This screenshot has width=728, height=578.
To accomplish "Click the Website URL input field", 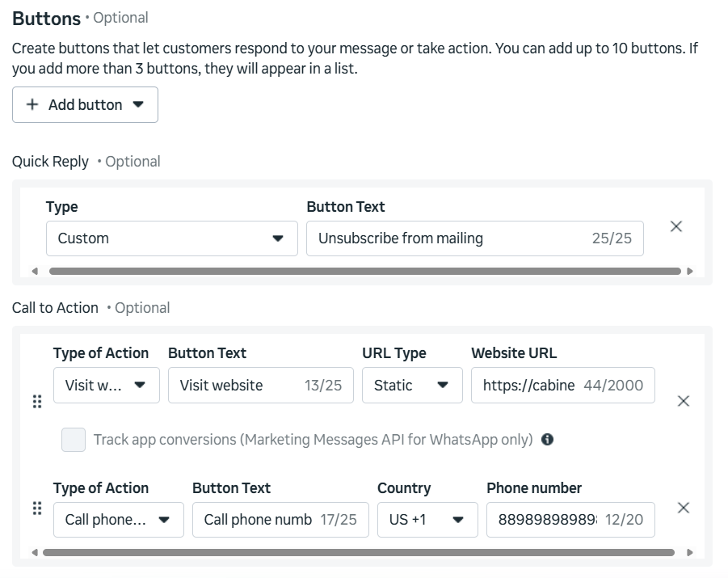I will (x=529, y=386).
